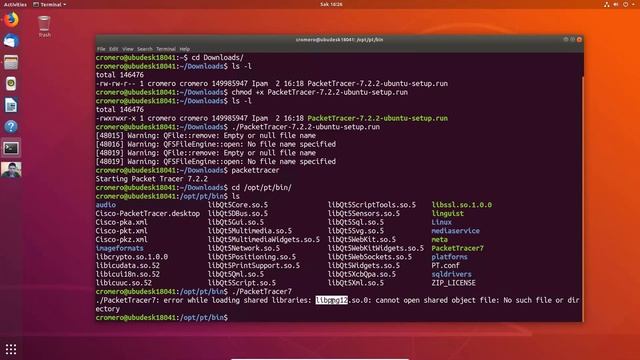Image resolution: width=640 pixels, height=360 pixels.
Task: Click Cisco-pka.xml in the listing
Action: [x=122, y=222]
